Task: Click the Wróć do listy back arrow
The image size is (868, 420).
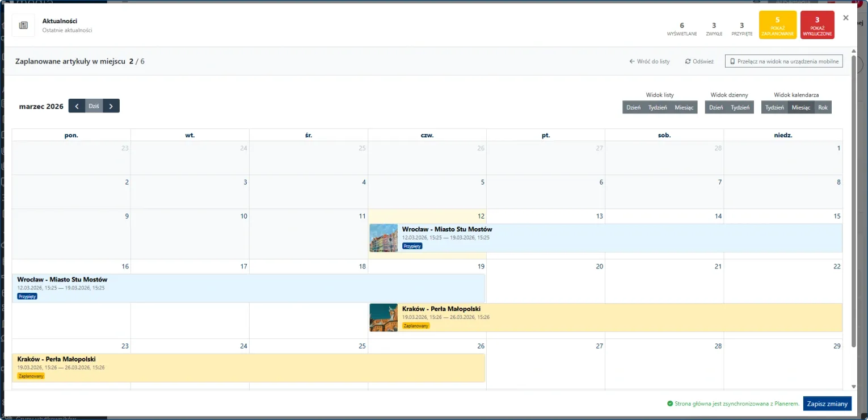Action: [x=632, y=61]
